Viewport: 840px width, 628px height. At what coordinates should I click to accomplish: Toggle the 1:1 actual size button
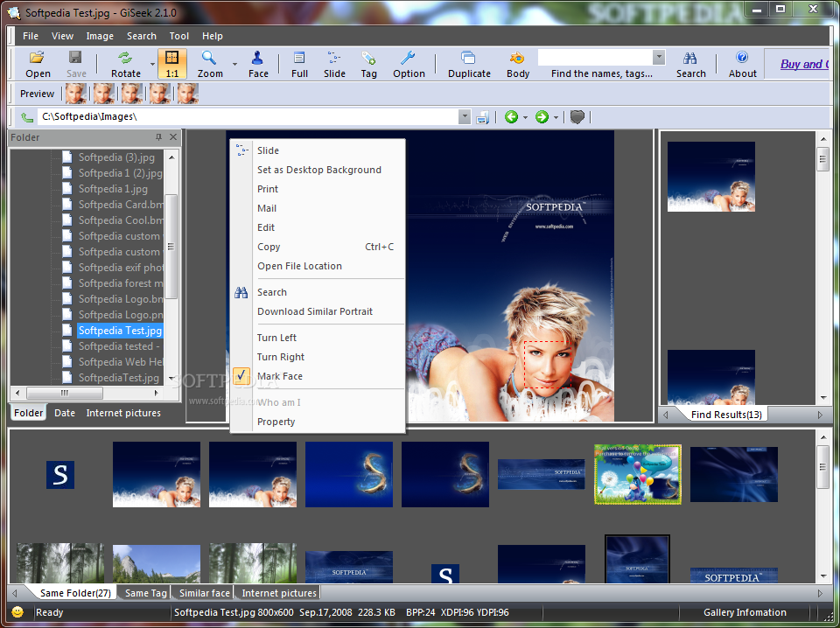click(x=172, y=64)
